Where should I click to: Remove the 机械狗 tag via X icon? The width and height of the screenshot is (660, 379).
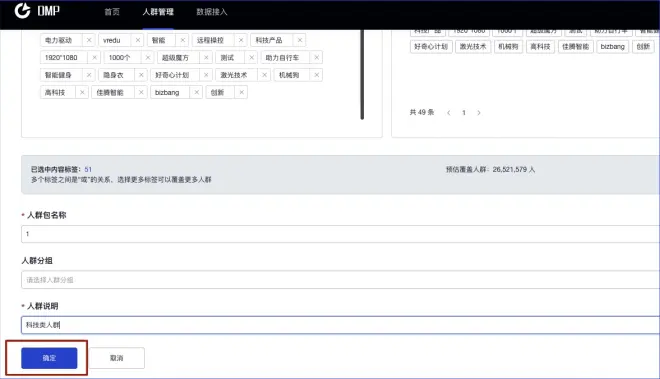pos(317,75)
